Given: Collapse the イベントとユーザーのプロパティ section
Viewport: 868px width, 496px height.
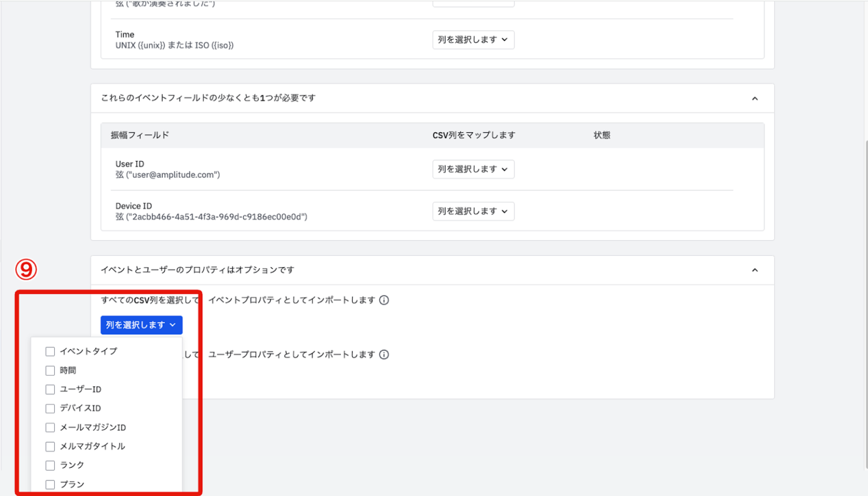Looking at the screenshot, I should (x=754, y=270).
